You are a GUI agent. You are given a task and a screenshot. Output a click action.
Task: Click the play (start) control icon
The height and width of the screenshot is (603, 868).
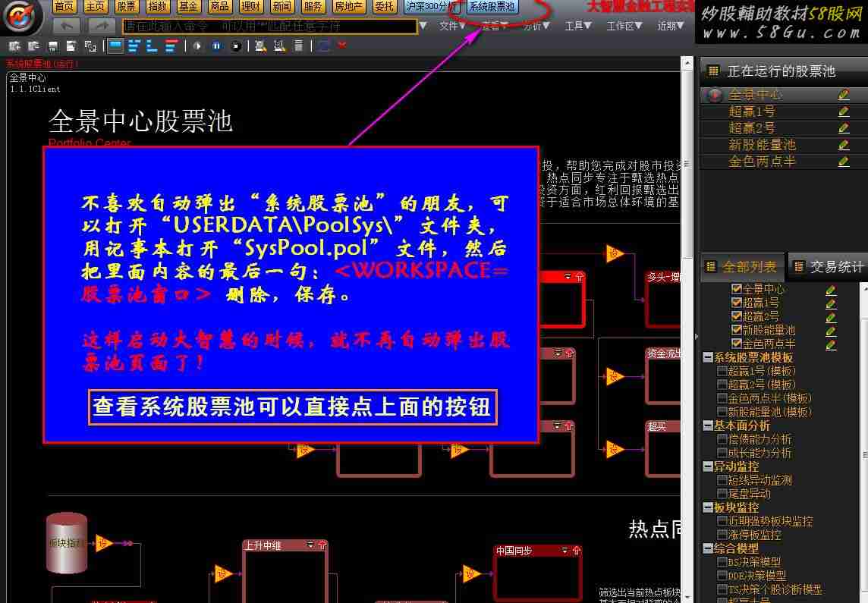coord(197,46)
